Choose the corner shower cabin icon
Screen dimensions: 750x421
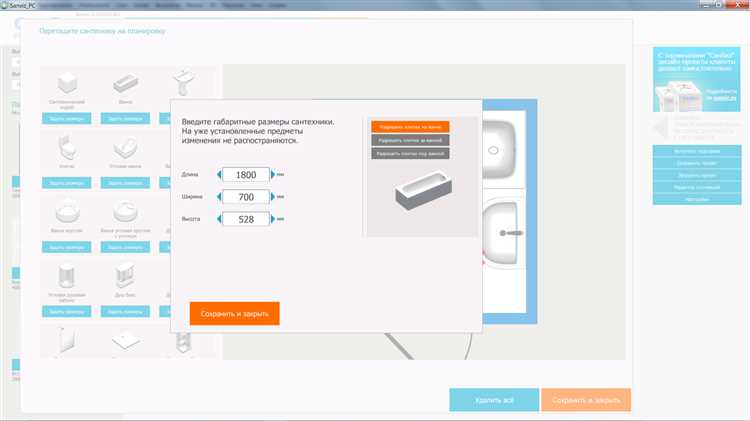pyautogui.click(x=68, y=275)
